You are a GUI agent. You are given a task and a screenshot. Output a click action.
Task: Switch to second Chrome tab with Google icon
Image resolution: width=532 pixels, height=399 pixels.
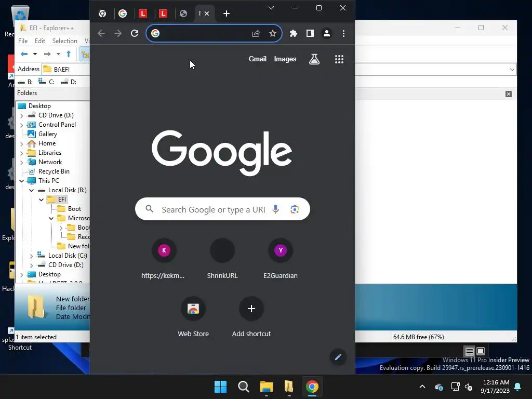tap(123, 14)
